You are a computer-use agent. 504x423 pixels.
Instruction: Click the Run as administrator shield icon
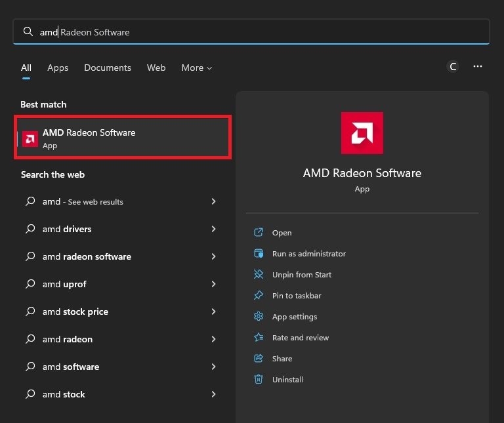pyautogui.click(x=259, y=254)
